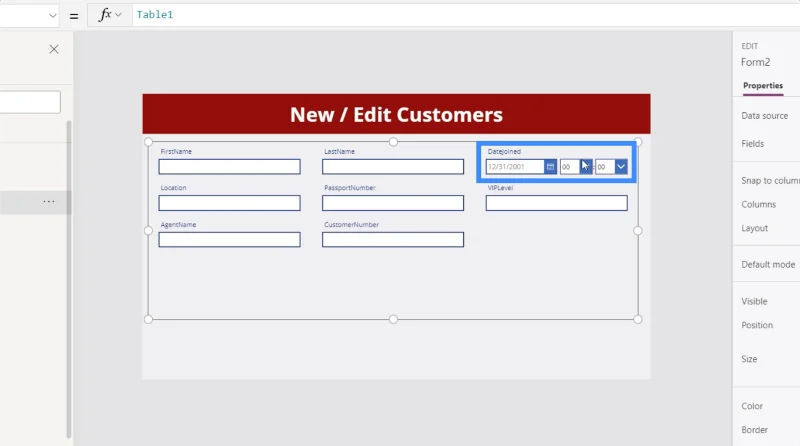Select the PassportNumber field label
The height and width of the screenshot is (446, 800).
[x=350, y=188]
